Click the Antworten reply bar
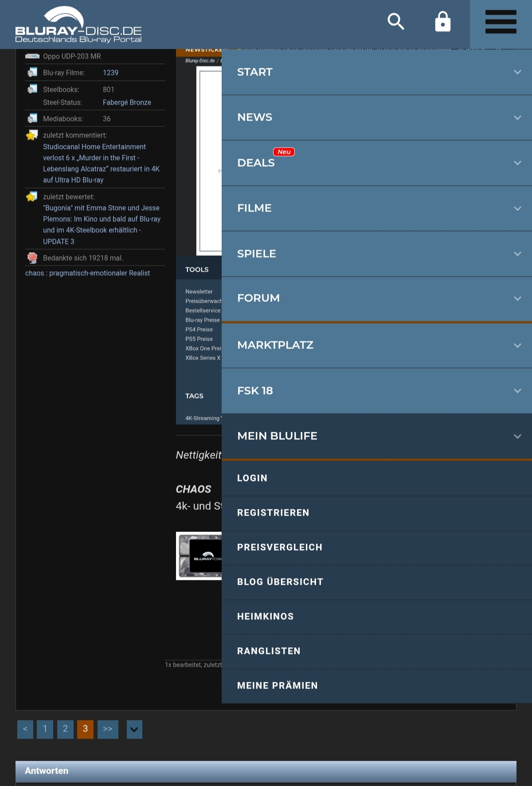This screenshot has height=786, width=532. tap(266, 771)
